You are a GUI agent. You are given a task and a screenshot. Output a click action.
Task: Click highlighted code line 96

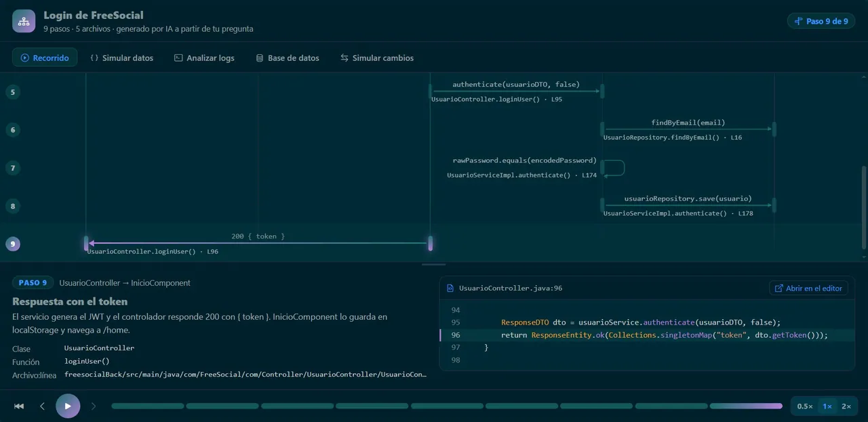click(x=647, y=335)
